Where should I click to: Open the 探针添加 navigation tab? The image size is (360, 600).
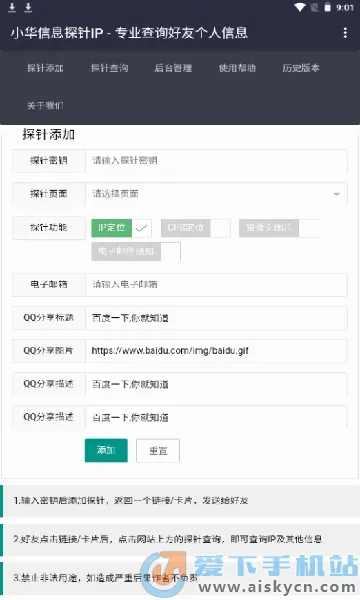(45, 68)
